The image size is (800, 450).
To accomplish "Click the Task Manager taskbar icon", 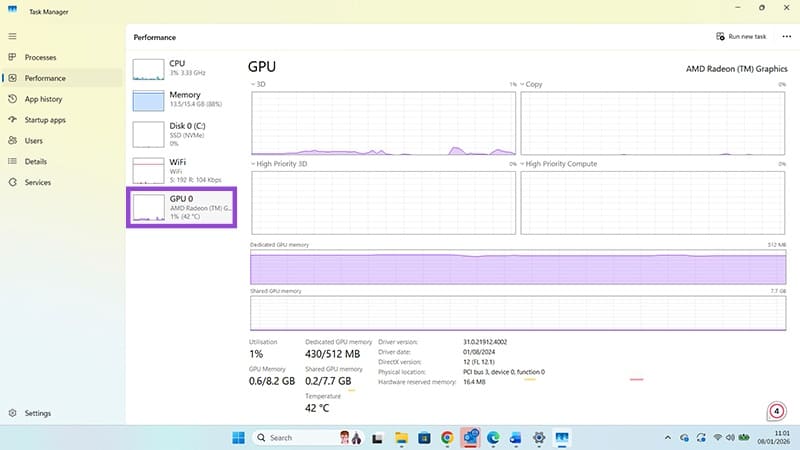I will tap(562, 438).
